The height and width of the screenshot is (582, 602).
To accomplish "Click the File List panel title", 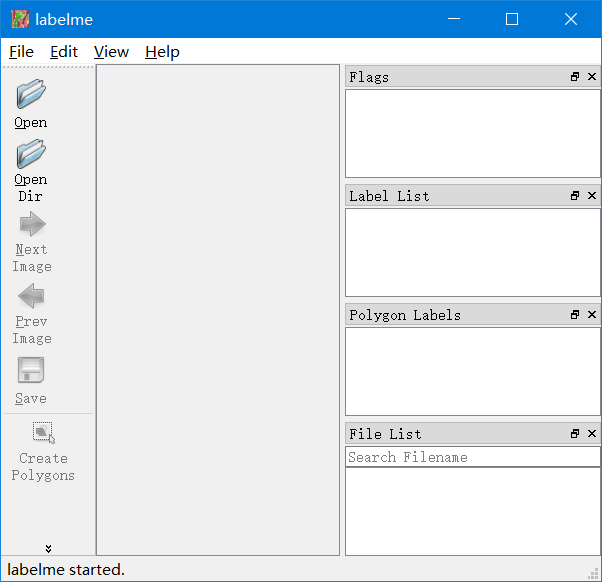I will point(385,434).
